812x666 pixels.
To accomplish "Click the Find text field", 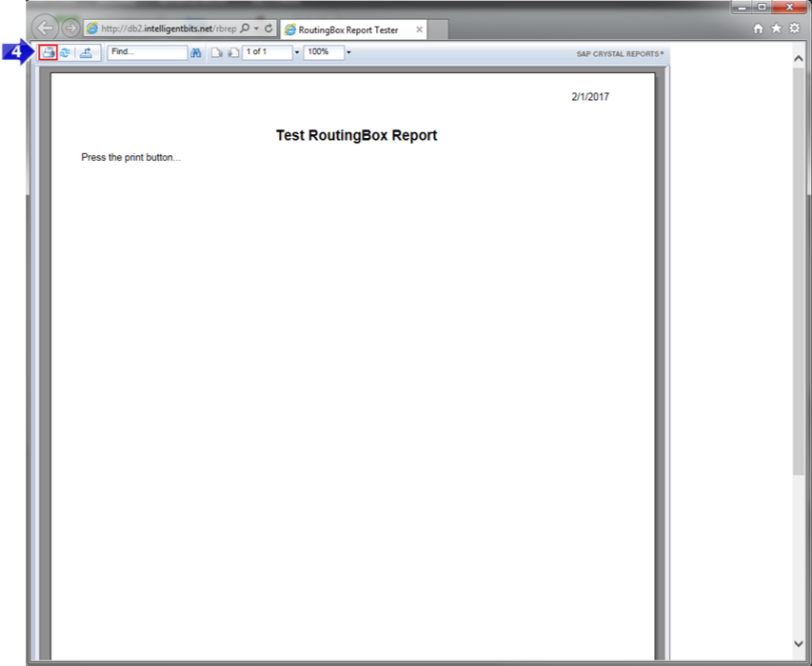I will point(148,52).
